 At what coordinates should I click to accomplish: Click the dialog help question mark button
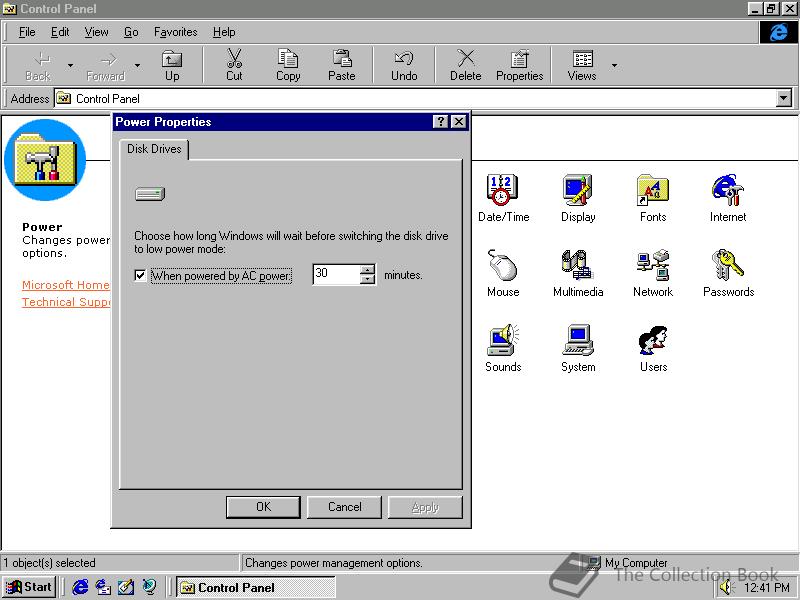pyautogui.click(x=440, y=121)
